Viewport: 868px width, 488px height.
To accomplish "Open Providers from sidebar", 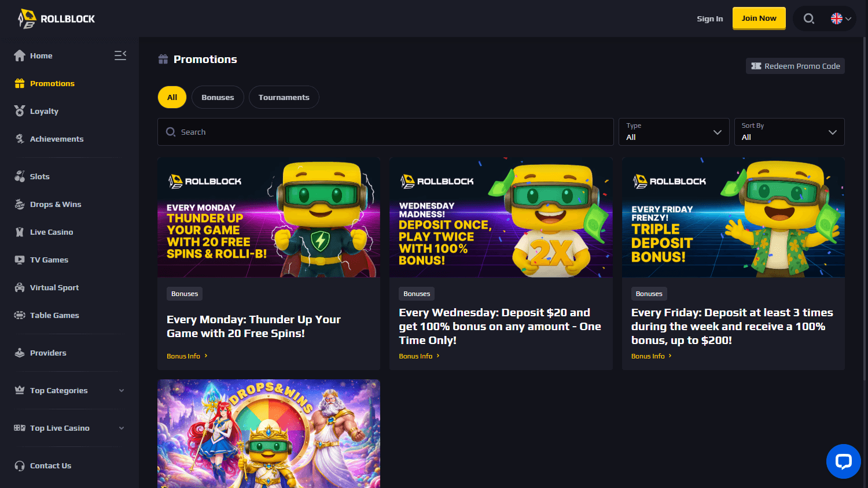I will pyautogui.click(x=48, y=353).
